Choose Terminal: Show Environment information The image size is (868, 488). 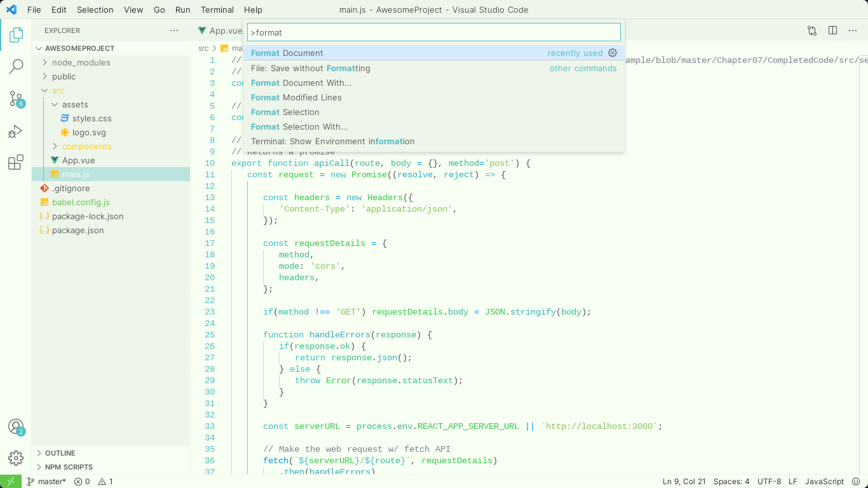(434, 141)
